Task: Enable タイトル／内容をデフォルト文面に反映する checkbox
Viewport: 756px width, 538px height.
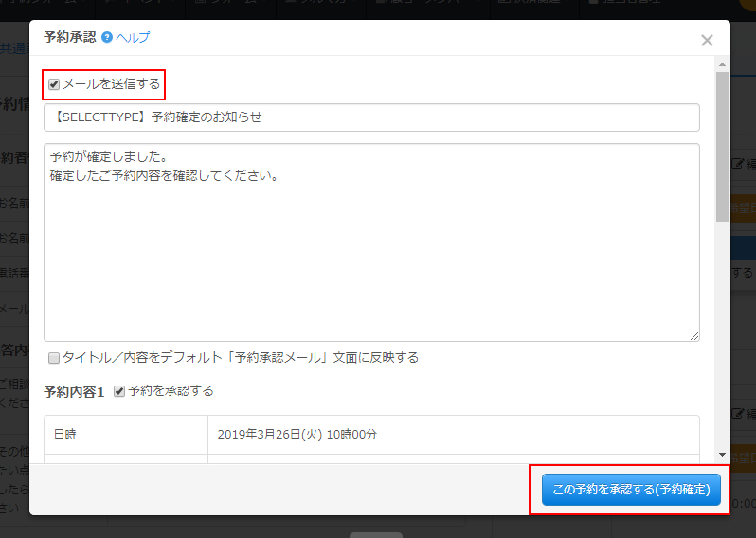Action: 54,358
